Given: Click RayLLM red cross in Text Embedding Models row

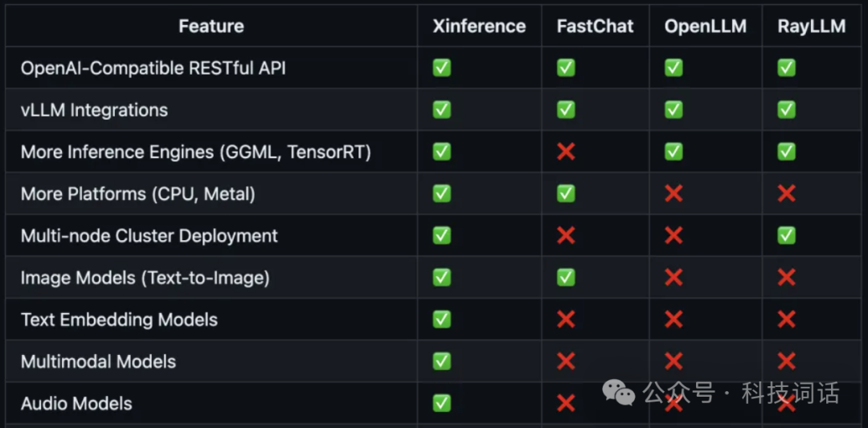Looking at the screenshot, I should (786, 320).
